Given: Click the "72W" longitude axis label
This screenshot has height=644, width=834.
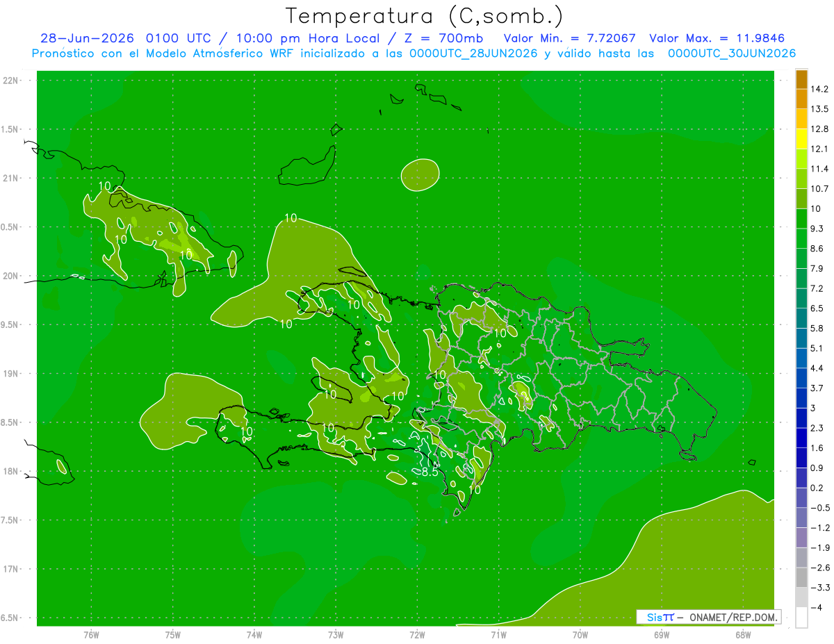Looking at the screenshot, I should [417, 634].
